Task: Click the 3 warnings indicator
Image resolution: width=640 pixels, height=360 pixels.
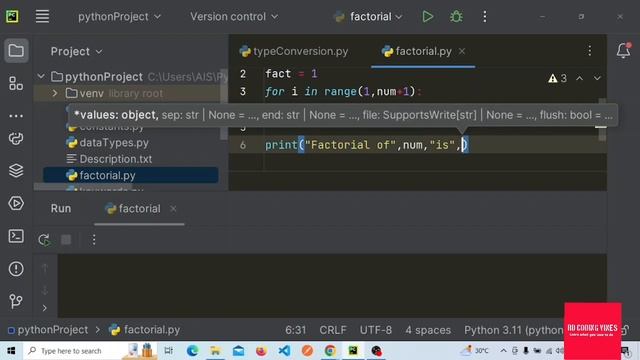Action: tap(558, 78)
